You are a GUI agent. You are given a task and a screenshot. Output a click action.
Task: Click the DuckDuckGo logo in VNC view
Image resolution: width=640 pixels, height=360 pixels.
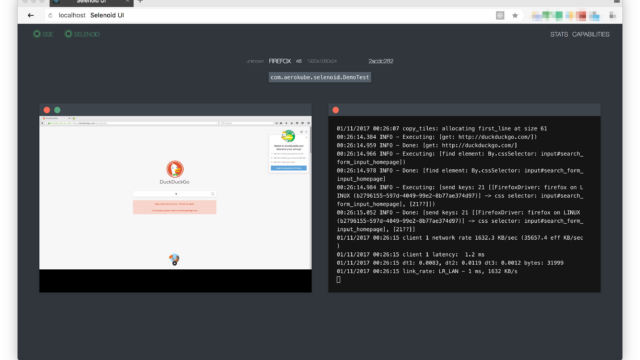coord(175,169)
